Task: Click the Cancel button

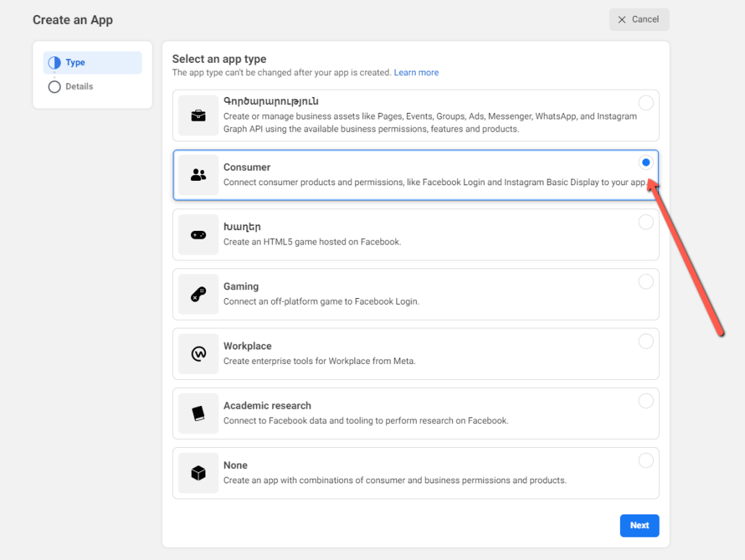Action: click(x=639, y=20)
